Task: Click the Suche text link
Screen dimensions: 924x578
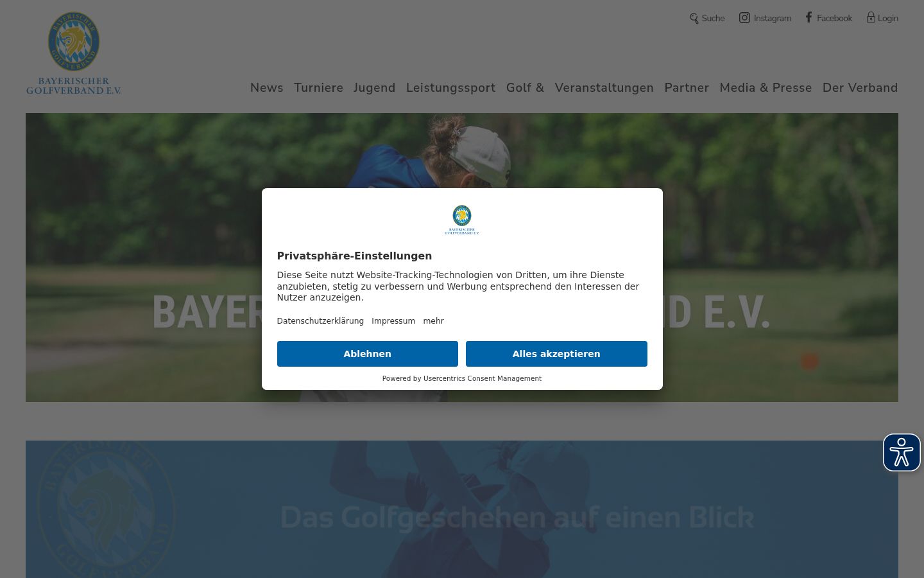Action: coord(713,19)
